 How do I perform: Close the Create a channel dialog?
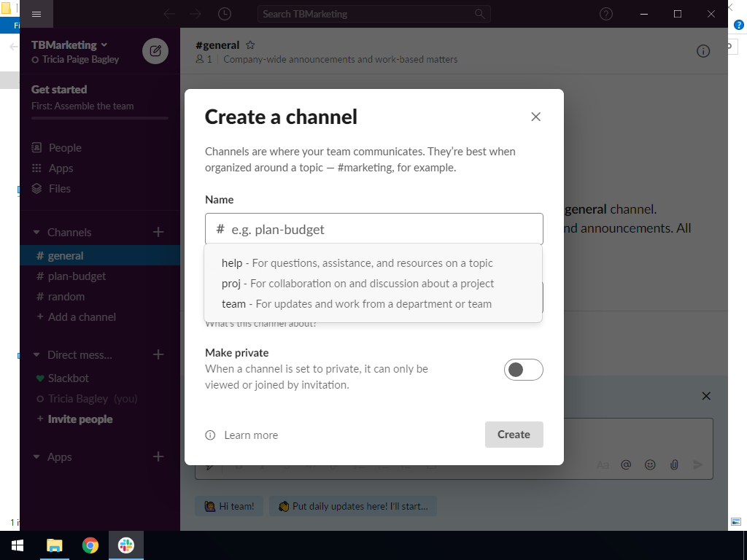coord(535,117)
